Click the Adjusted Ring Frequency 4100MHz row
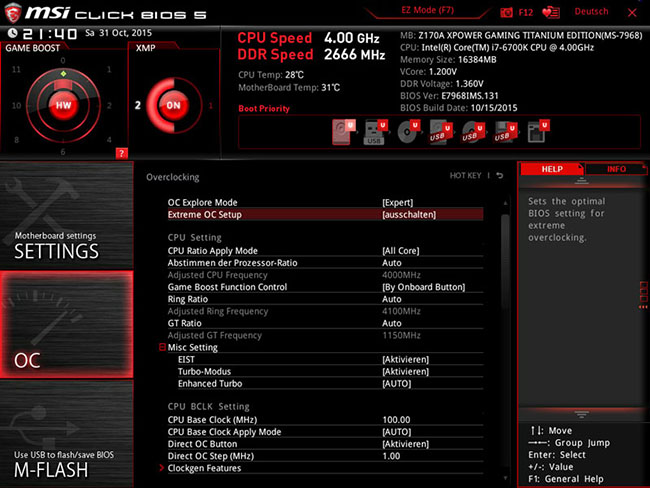 coord(325,311)
